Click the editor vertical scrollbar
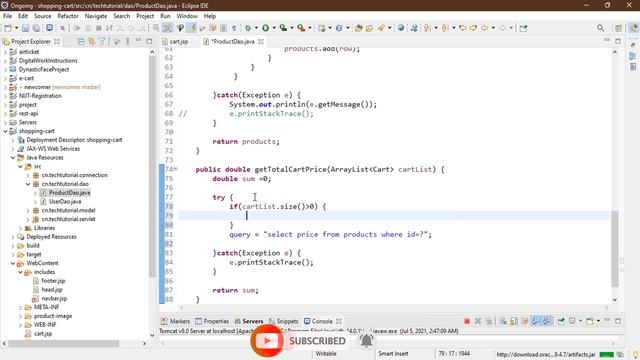This screenshot has height=360, width=640. (615, 249)
